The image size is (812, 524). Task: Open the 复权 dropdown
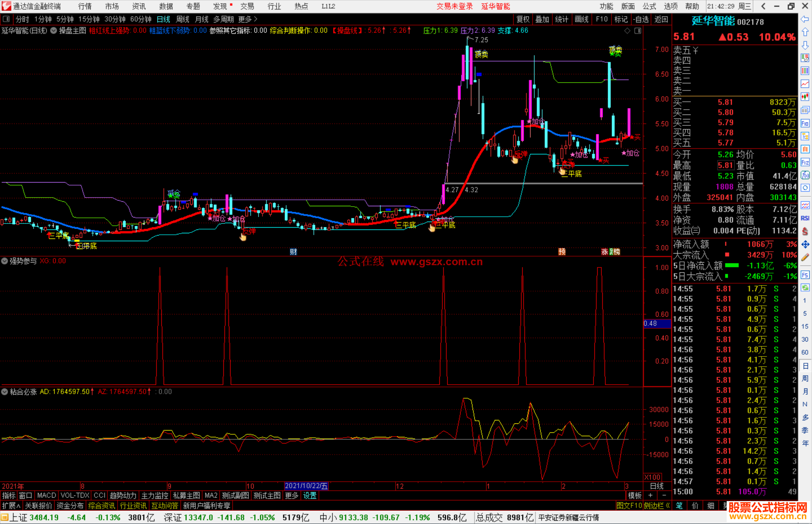(x=523, y=19)
